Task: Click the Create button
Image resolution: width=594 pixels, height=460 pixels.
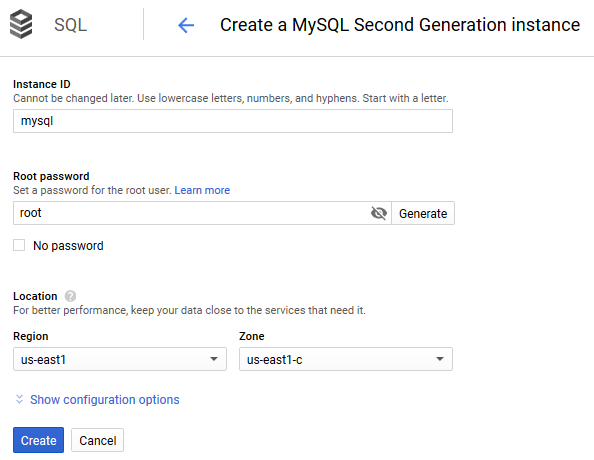Action: point(38,440)
